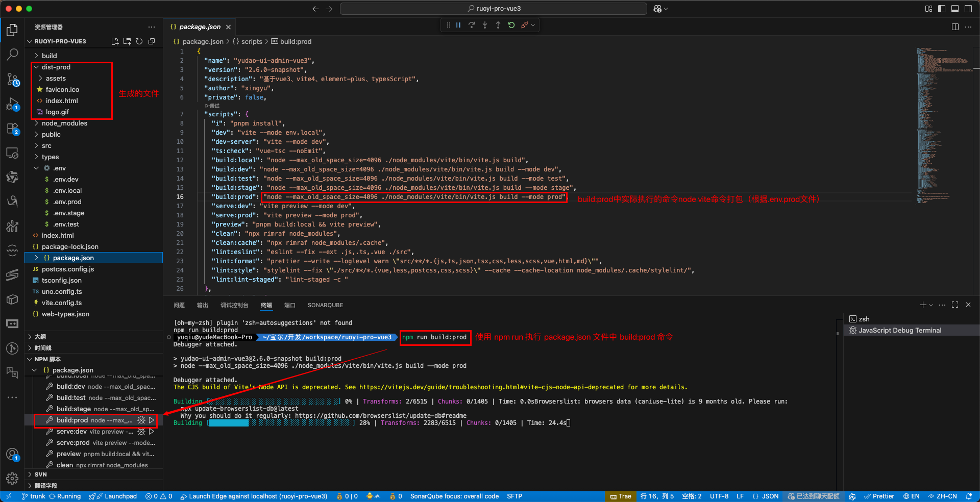Go back in navigation history

tap(315, 9)
